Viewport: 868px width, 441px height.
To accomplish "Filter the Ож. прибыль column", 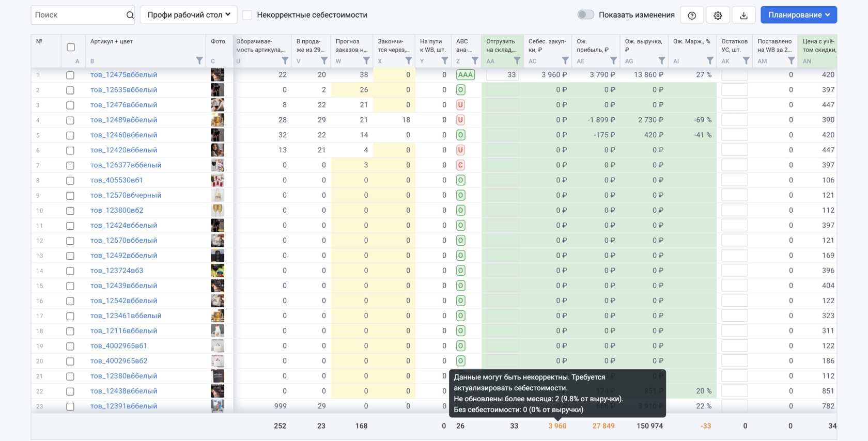I will pos(613,61).
